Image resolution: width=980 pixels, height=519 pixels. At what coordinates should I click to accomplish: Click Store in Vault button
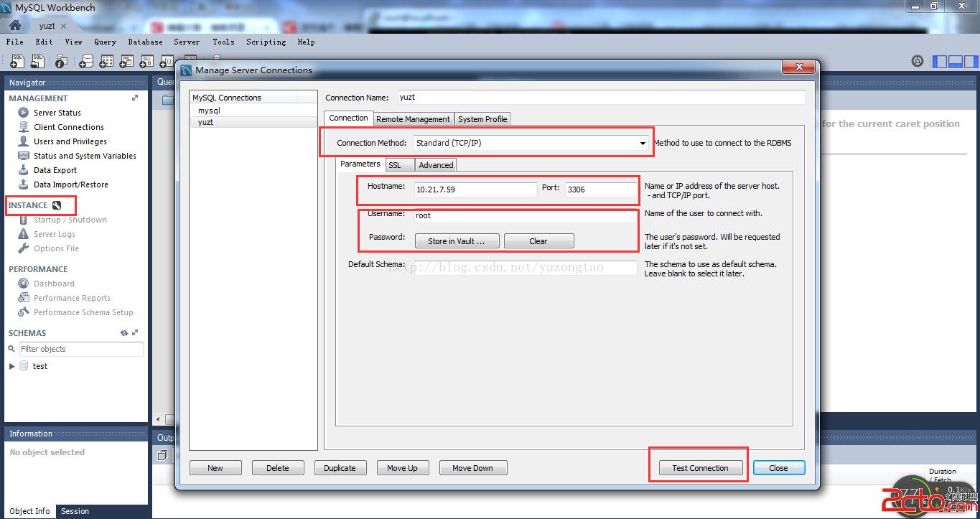click(457, 241)
